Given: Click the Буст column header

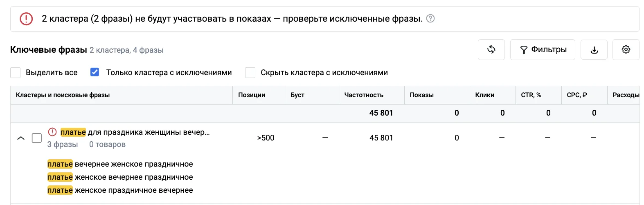Looking at the screenshot, I should 297,95.
